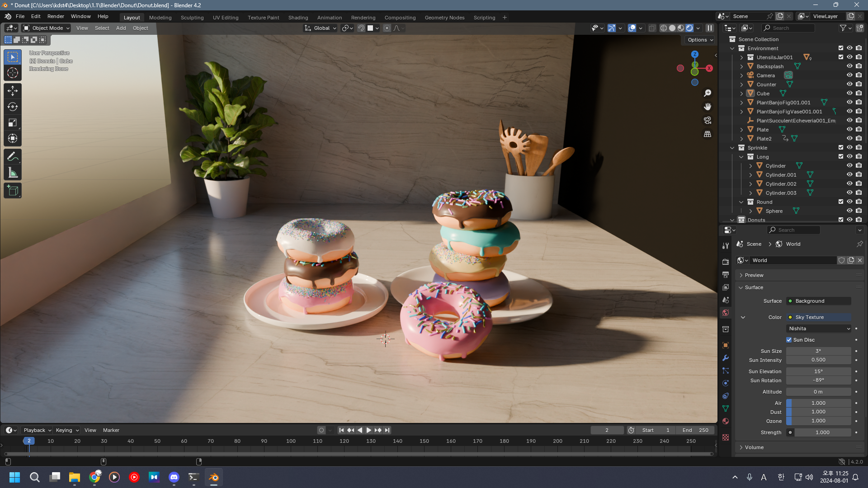This screenshot has height=488, width=868.
Task: Collapse the Surface panel
Action: pos(754,287)
